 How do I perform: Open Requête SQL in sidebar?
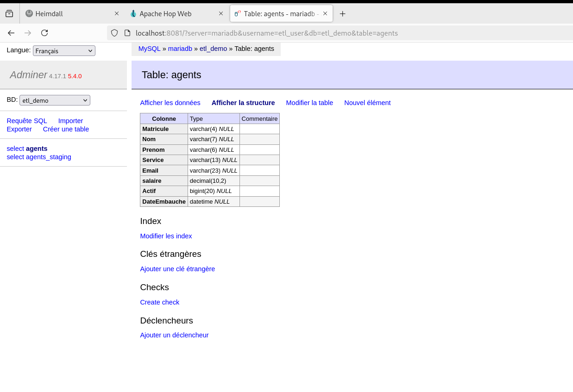click(x=27, y=121)
